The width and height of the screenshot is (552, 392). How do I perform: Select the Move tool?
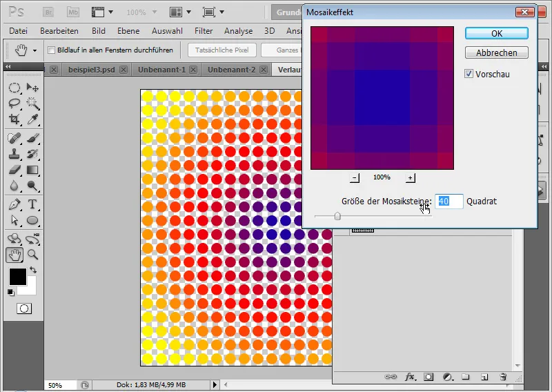point(32,88)
